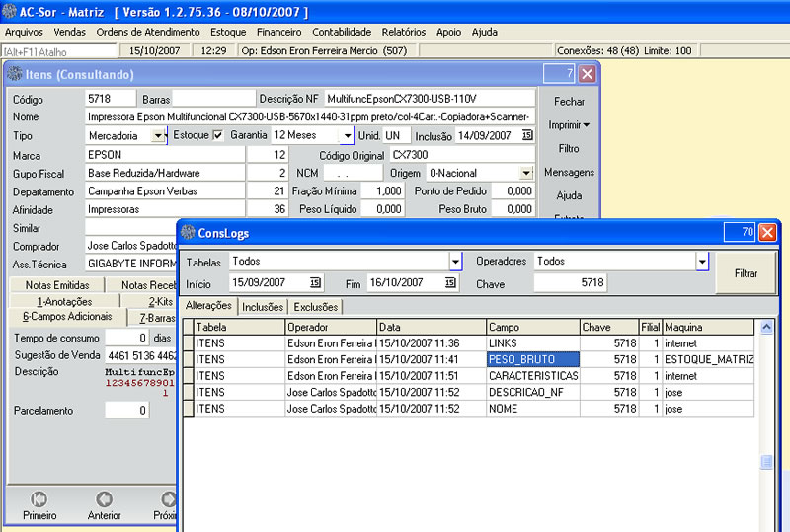Image resolution: width=790 pixels, height=532 pixels.
Task: Click the AC-Sor application title icon
Action: click(9, 11)
